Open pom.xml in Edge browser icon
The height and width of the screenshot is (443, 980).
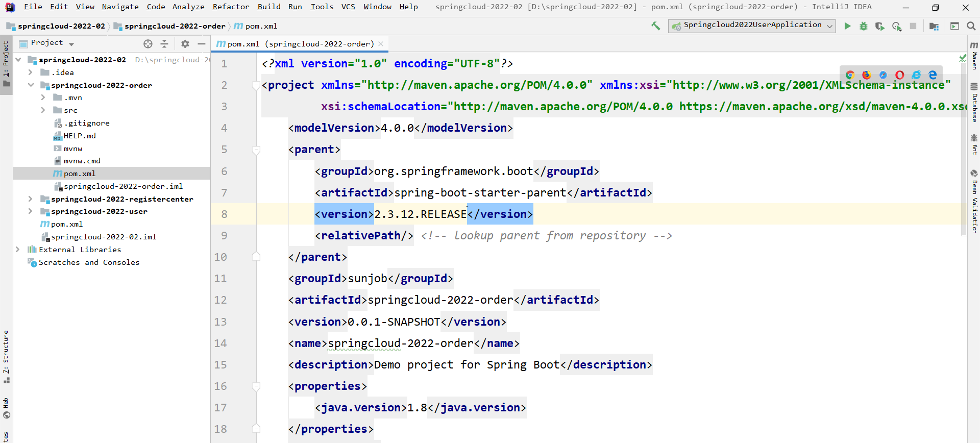[x=933, y=75]
